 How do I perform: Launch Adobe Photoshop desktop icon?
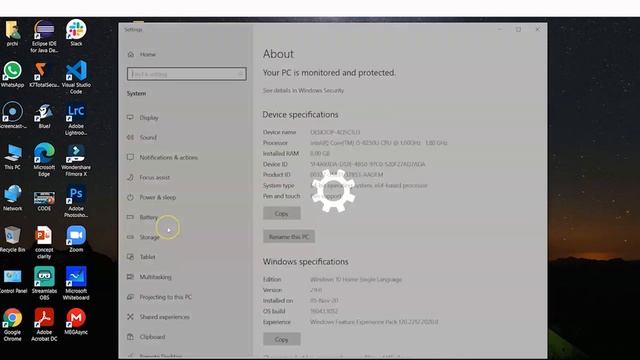coord(76,202)
